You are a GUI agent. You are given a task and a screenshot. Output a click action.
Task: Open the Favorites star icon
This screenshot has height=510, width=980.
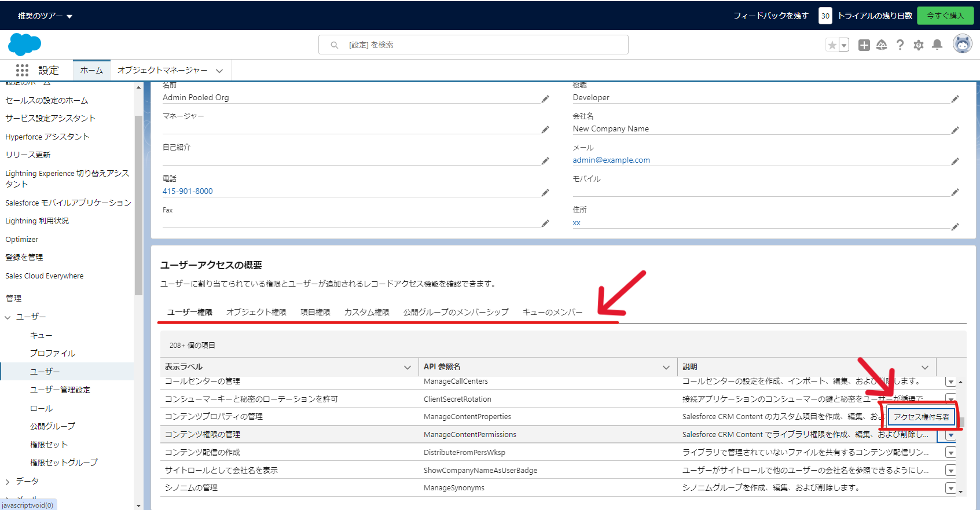832,45
